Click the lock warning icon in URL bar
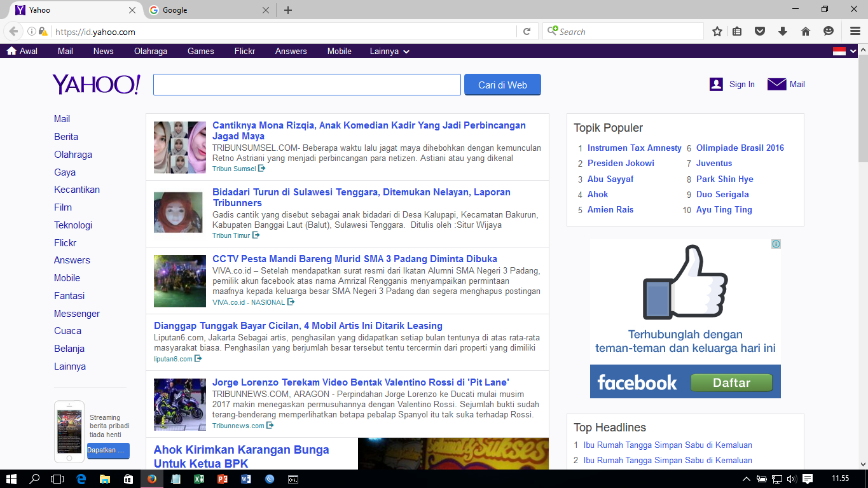 (x=43, y=32)
